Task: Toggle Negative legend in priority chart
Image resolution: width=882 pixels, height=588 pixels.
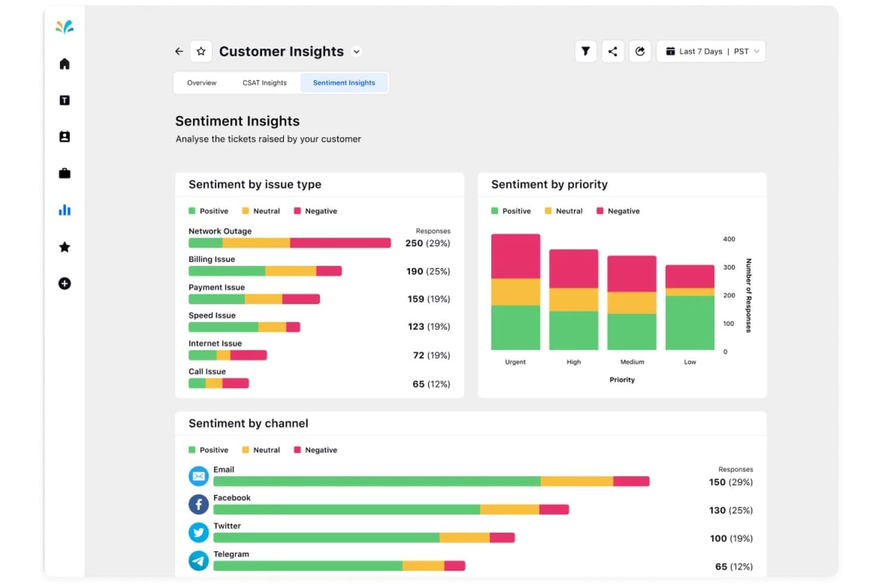Action: pyautogui.click(x=618, y=211)
